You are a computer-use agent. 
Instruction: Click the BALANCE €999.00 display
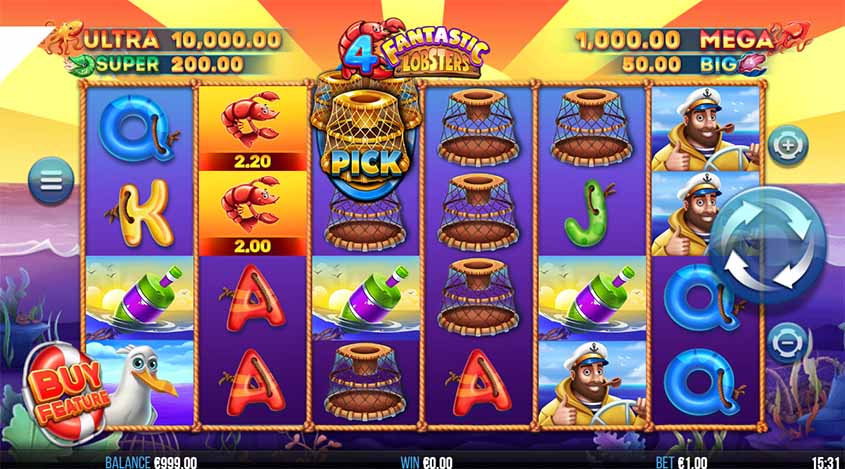click(151, 462)
